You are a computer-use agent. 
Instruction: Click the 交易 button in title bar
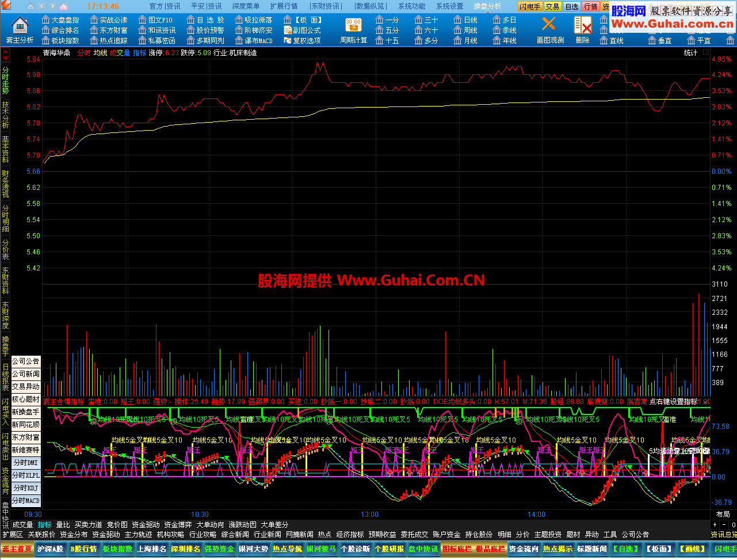pos(552,6)
